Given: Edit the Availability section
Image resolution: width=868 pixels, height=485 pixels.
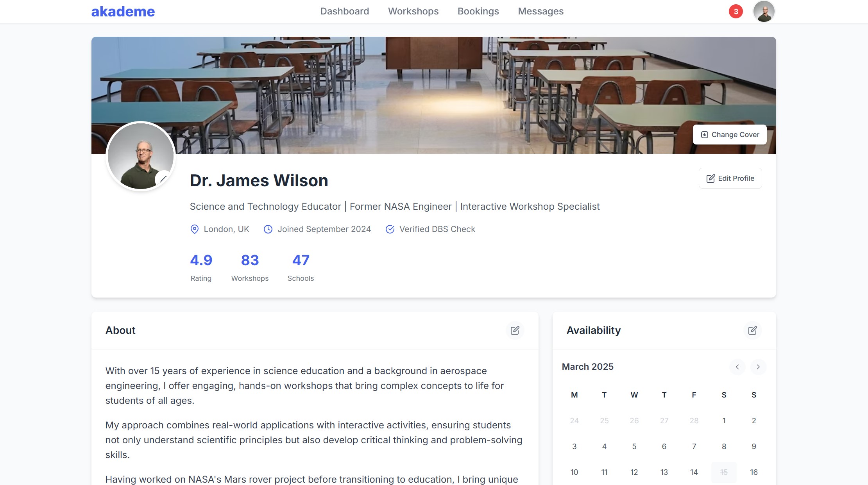Looking at the screenshot, I should [752, 330].
